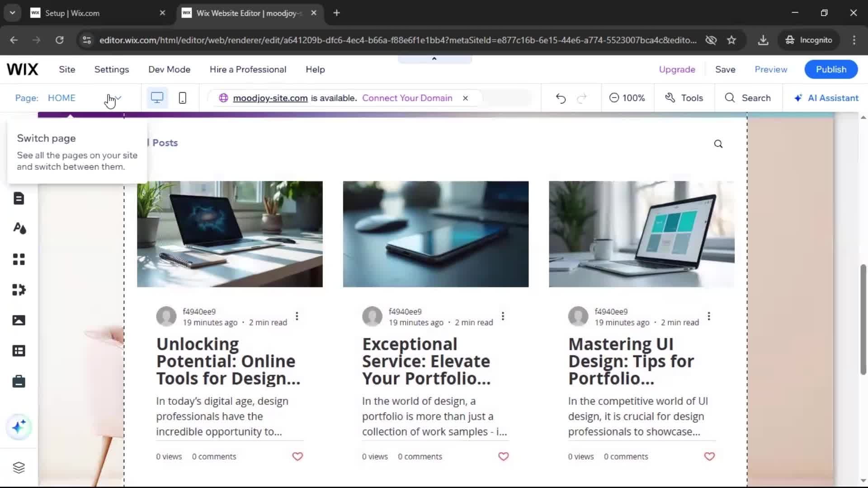Click the Save button
Image resolution: width=868 pixels, height=488 pixels.
(725, 69)
